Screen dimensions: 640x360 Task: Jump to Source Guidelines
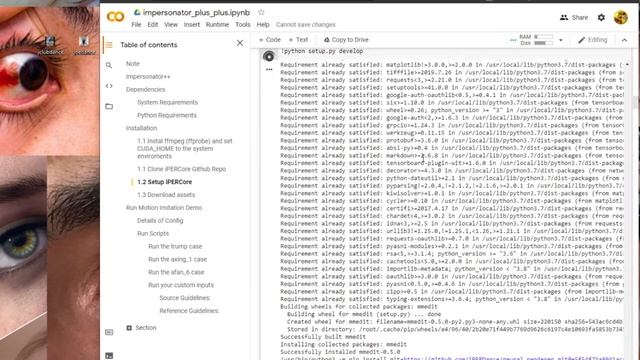[185, 298]
